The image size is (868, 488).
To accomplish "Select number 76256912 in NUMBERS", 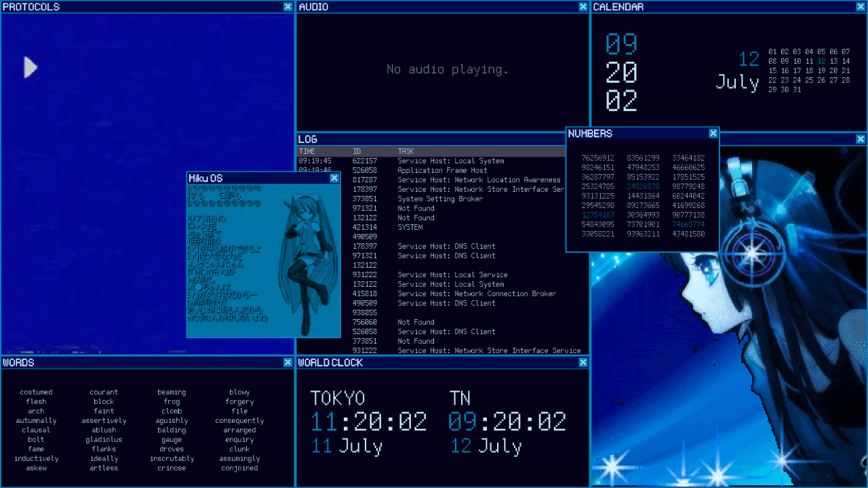I will pos(598,158).
